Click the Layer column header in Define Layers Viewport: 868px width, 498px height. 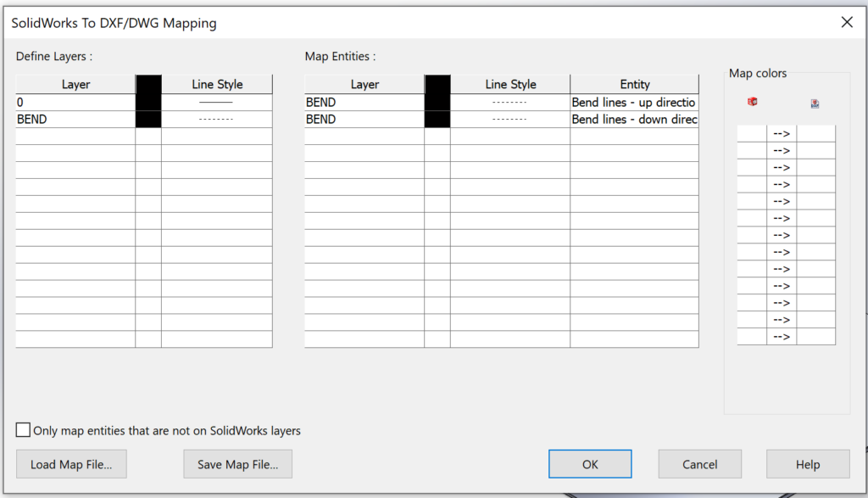(75, 84)
